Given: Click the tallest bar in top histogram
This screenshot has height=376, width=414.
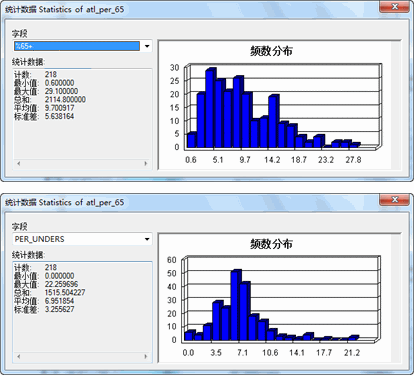Looking at the screenshot, I should click(x=210, y=108).
